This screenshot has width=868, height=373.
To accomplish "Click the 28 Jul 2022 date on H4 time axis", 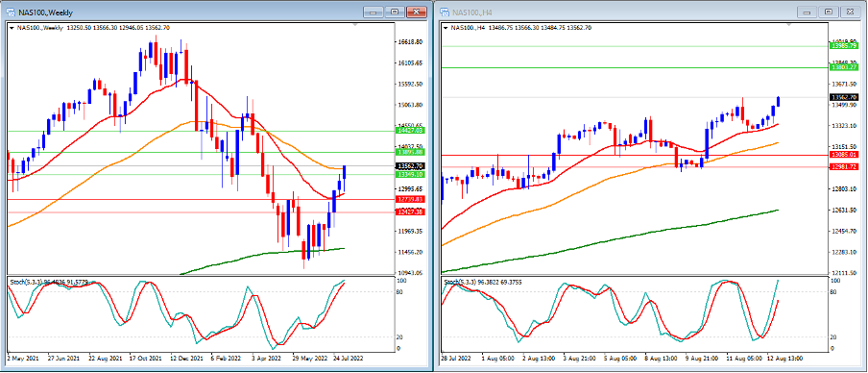I will [455, 358].
